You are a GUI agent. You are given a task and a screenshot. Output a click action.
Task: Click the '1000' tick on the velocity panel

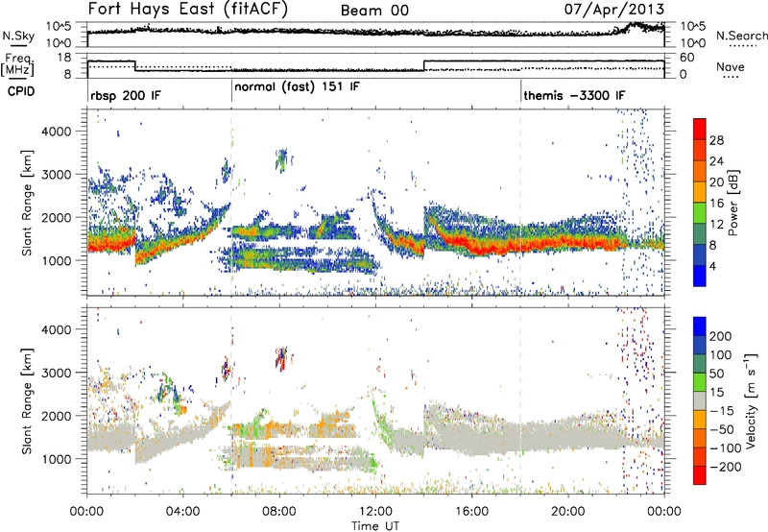tap(56, 459)
